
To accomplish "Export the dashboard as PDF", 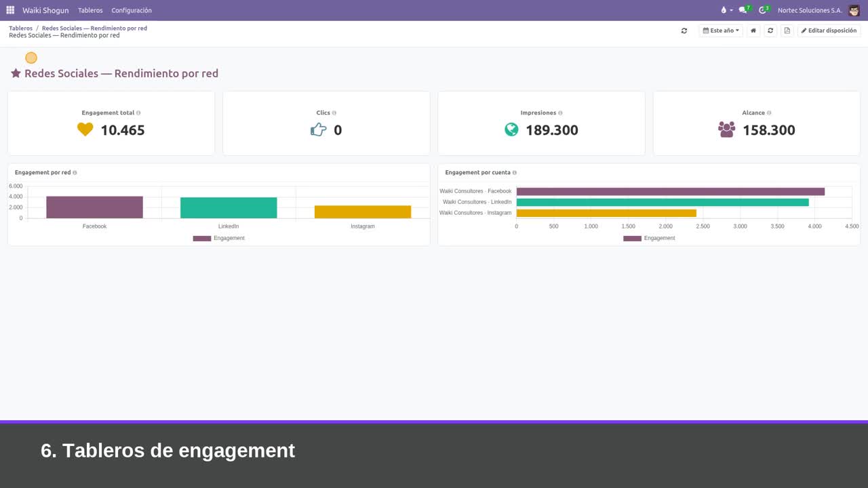I will 787,30.
